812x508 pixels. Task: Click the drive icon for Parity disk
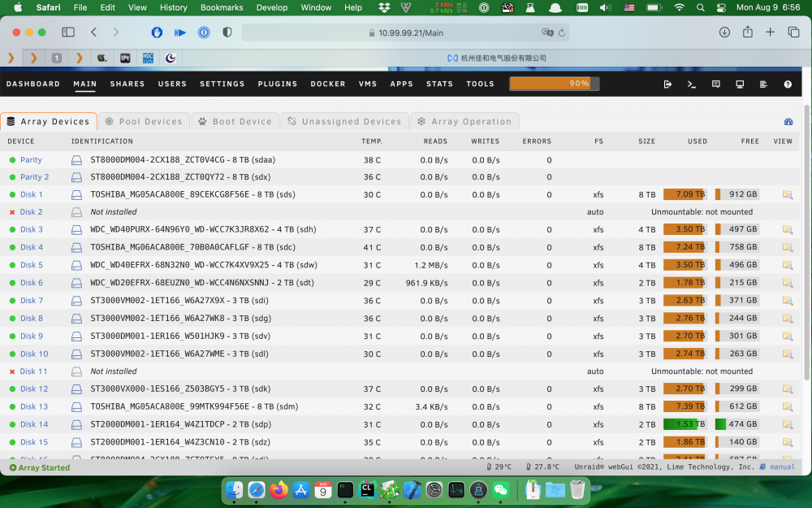click(76, 160)
